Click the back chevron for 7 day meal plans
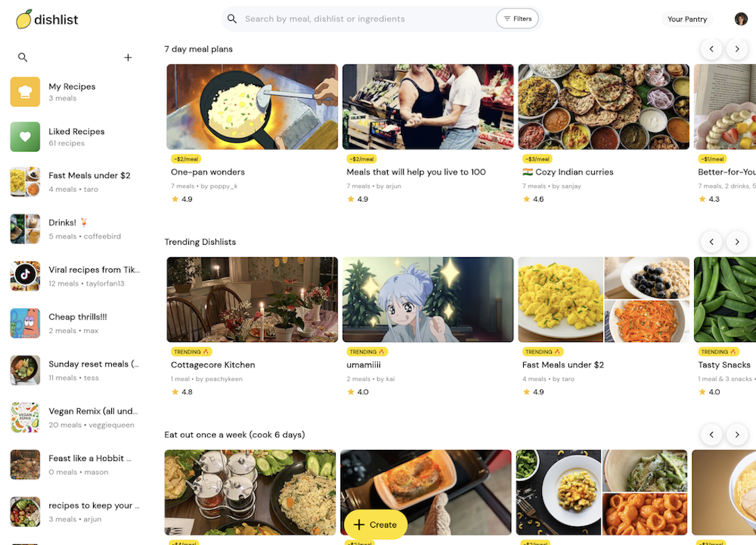 coord(711,49)
